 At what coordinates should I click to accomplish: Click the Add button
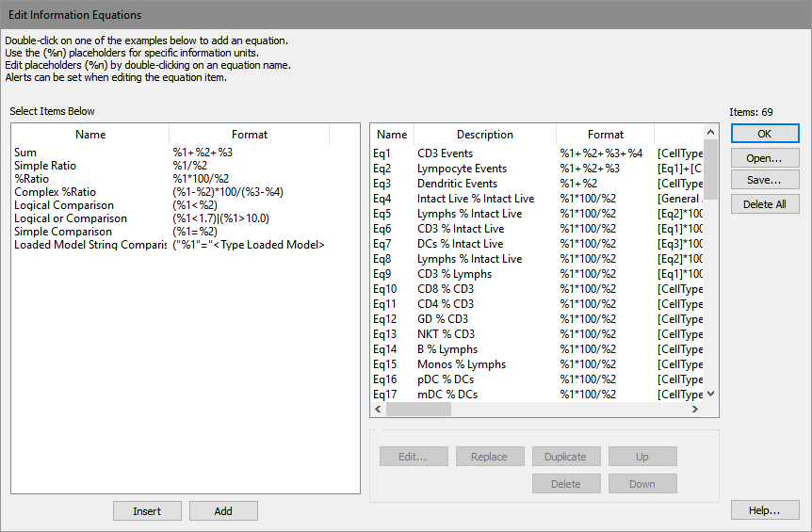[223, 511]
